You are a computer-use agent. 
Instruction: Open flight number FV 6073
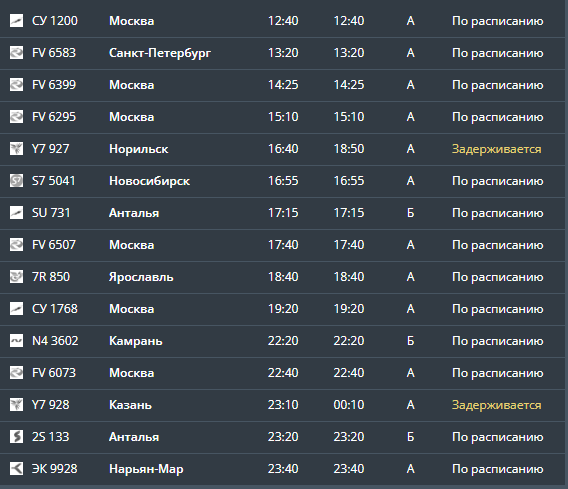click(x=54, y=373)
